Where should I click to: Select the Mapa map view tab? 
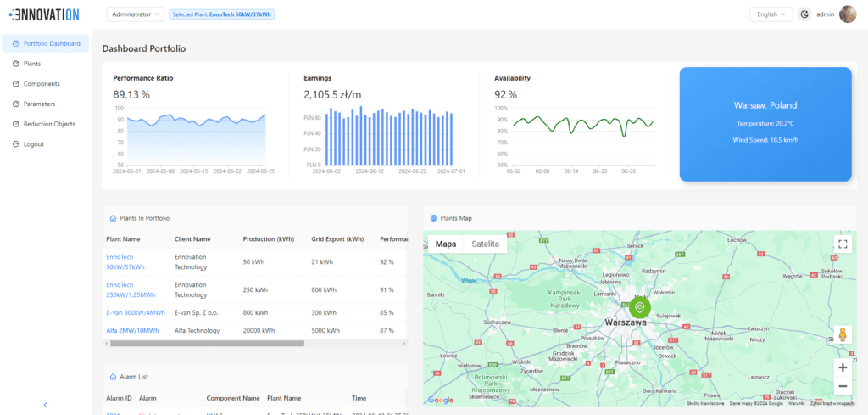point(446,244)
